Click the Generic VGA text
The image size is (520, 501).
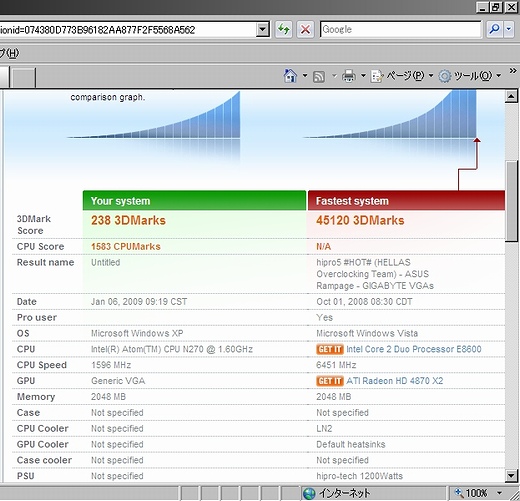[x=118, y=381]
